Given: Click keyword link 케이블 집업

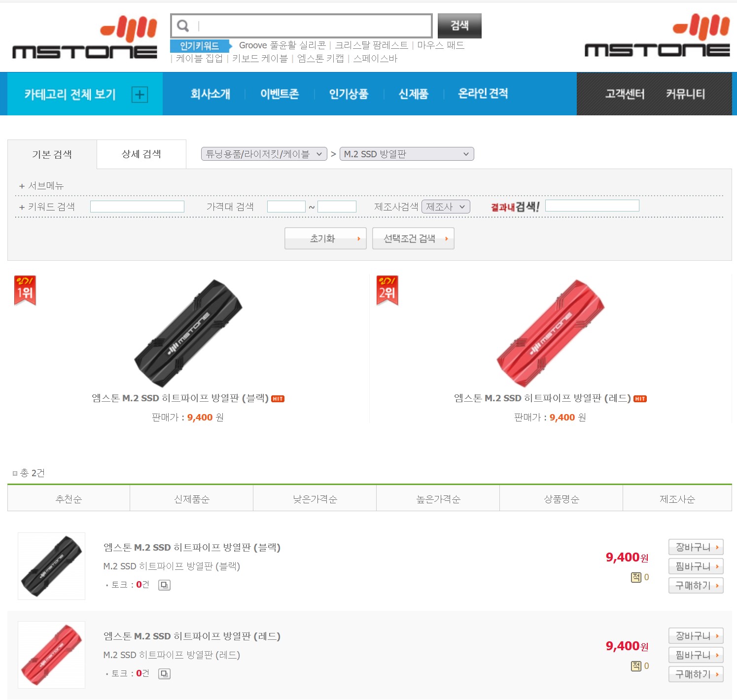Looking at the screenshot, I should click(199, 59).
